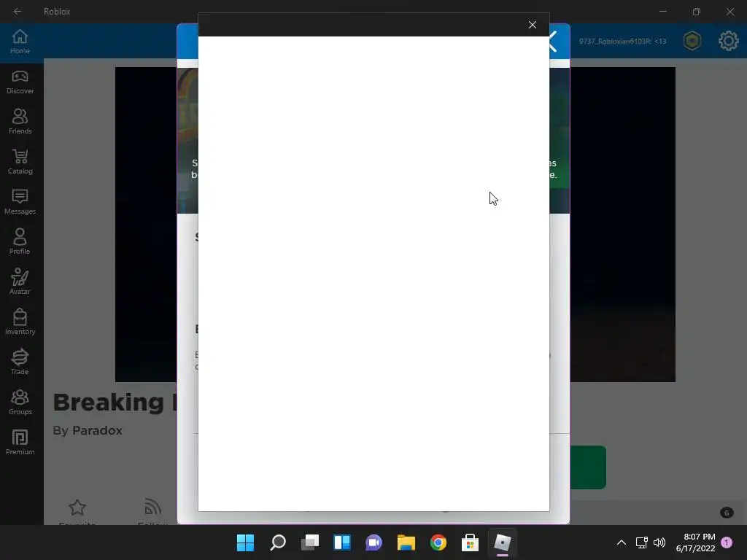The height and width of the screenshot is (560, 747).
Task: Open the Premium membership page
Action: coord(20,443)
